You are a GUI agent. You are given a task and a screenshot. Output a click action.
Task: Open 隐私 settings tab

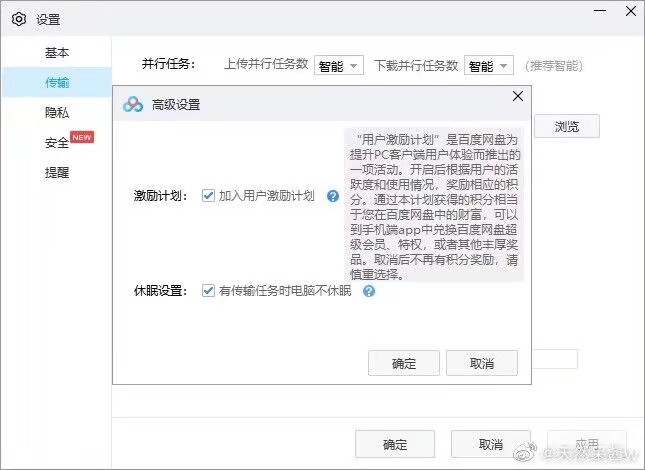(57, 112)
